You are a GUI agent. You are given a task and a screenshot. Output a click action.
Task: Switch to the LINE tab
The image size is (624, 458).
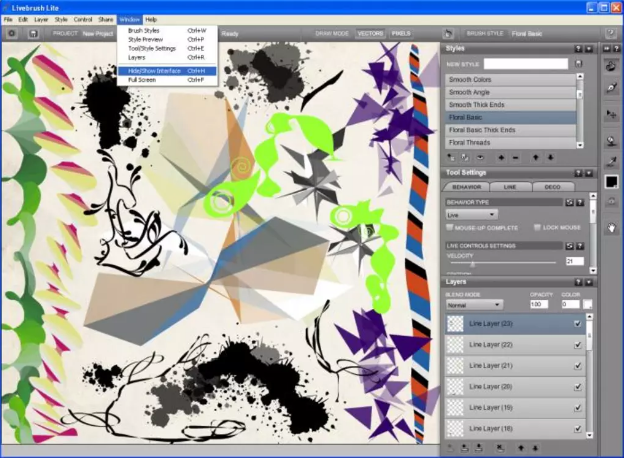pyautogui.click(x=510, y=187)
